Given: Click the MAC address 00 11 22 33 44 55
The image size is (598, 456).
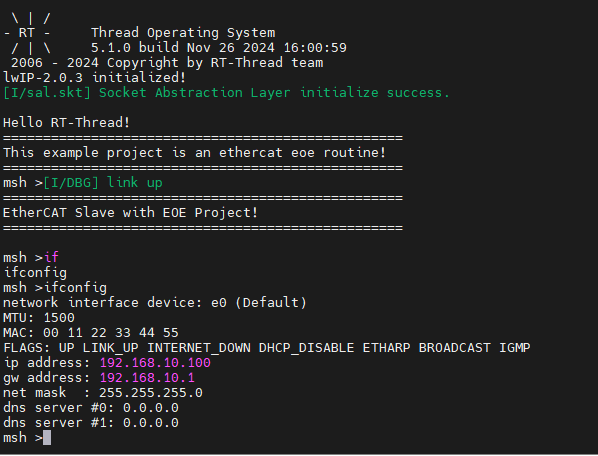Looking at the screenshot, I should (111, 333).
